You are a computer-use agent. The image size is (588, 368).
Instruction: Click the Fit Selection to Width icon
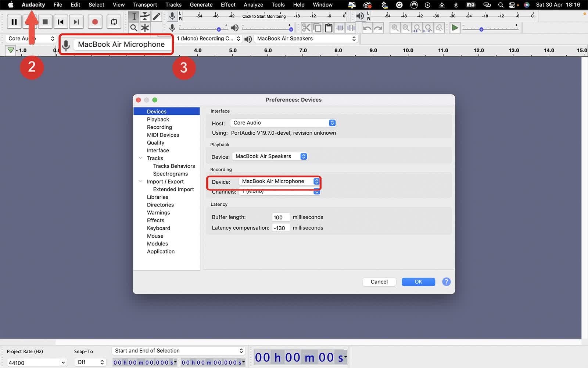pyautogui.click(x=417, y=28)
